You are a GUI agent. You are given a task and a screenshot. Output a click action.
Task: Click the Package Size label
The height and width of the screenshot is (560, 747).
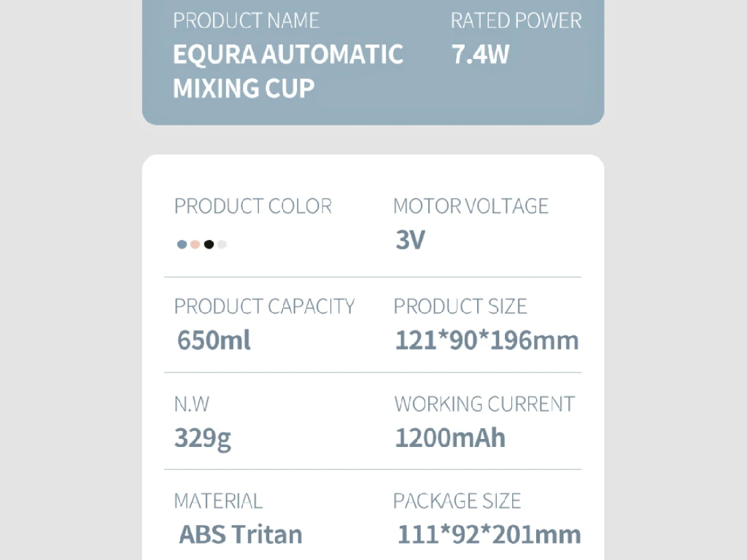click(x=457, y=501)
